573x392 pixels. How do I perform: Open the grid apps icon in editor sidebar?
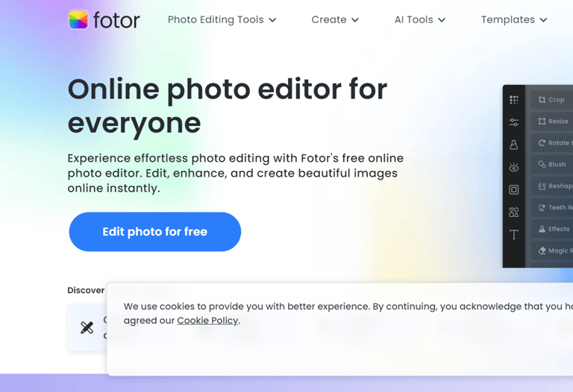[514, 100]
